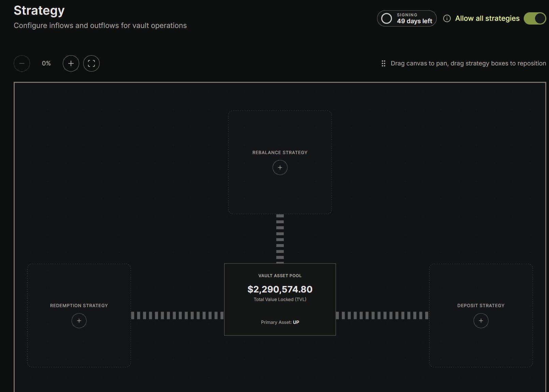Add a rebalance strategy via plus icon
The image size is (549, 392).
coord(280,168)
